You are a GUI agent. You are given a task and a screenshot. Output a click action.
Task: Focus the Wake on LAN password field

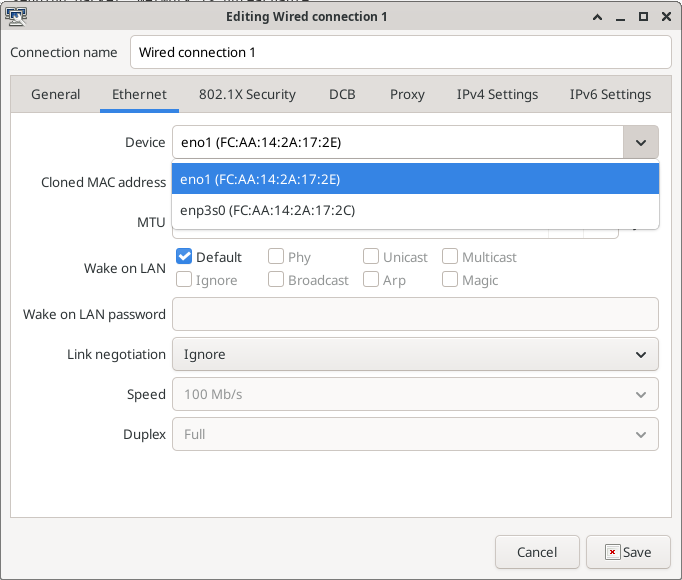point(415,314)
